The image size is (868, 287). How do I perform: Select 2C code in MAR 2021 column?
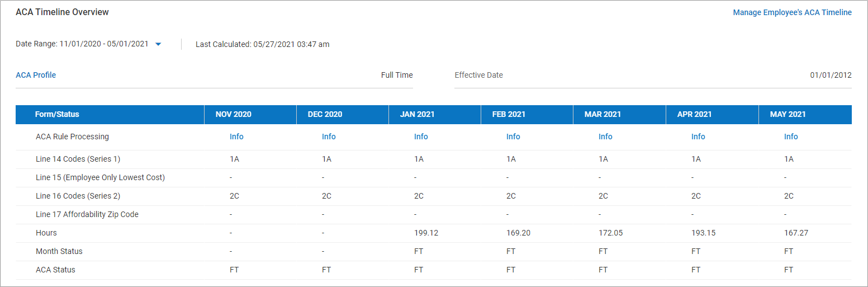coord(604,196)
